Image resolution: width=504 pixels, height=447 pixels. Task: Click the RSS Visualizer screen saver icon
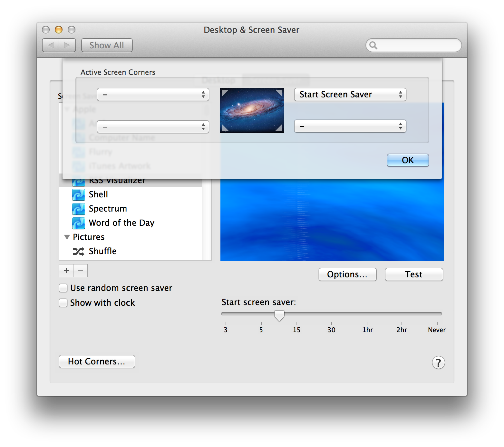coord(79,183)
